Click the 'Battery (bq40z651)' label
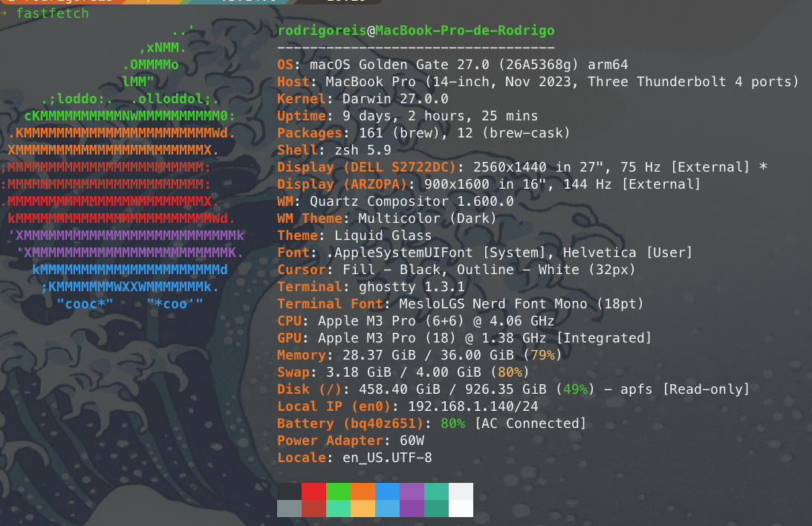This screenshot has height=526, width=812. pos(351,423)
